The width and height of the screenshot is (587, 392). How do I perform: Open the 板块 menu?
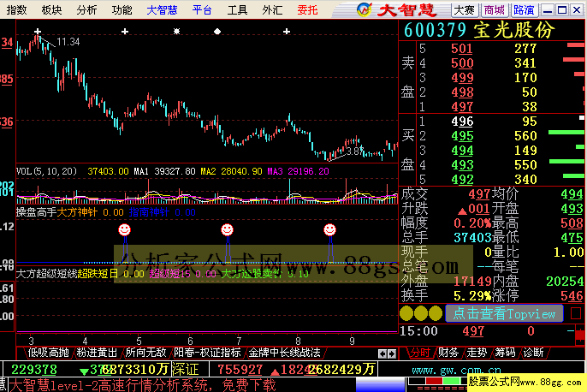click(x=51, y=9)
